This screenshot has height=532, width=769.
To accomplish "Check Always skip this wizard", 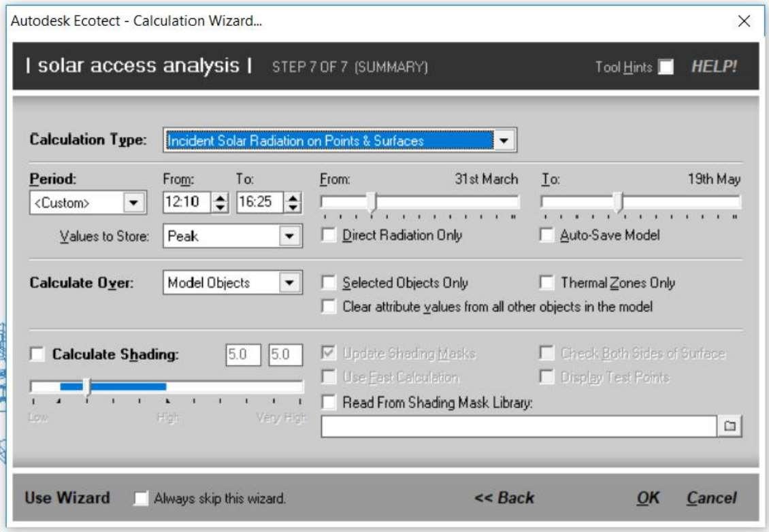I will tap(141, 498).
